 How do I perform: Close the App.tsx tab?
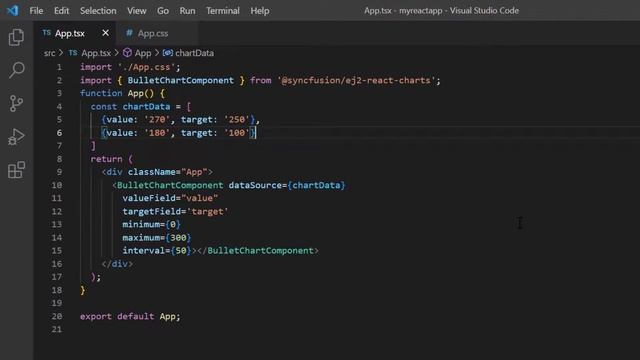pos(105,33)
